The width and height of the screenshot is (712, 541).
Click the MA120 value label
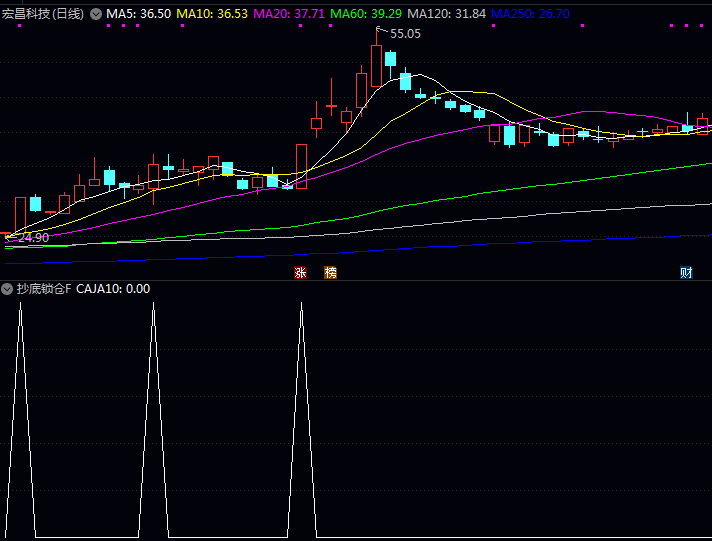click(446, 14)
